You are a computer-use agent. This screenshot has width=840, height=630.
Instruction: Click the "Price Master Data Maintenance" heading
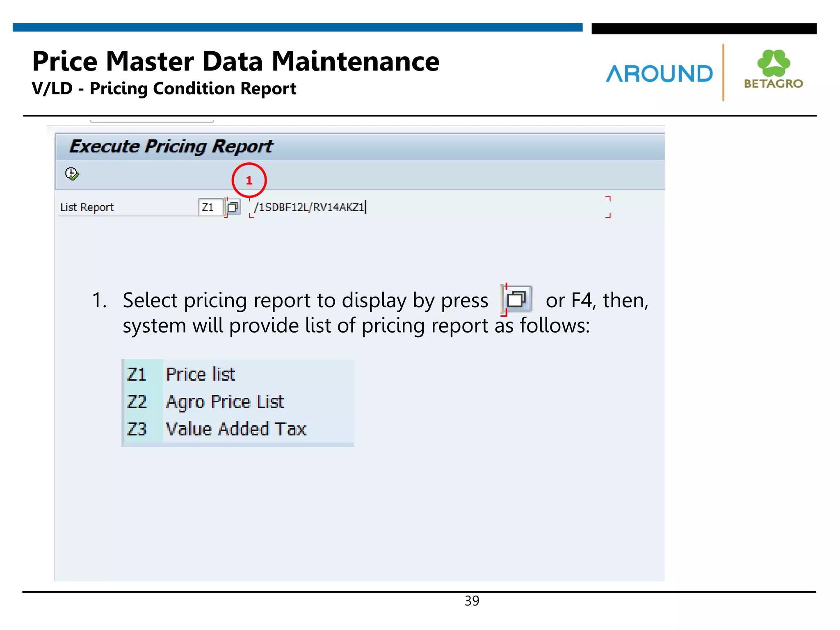click(x=236, y=62)
